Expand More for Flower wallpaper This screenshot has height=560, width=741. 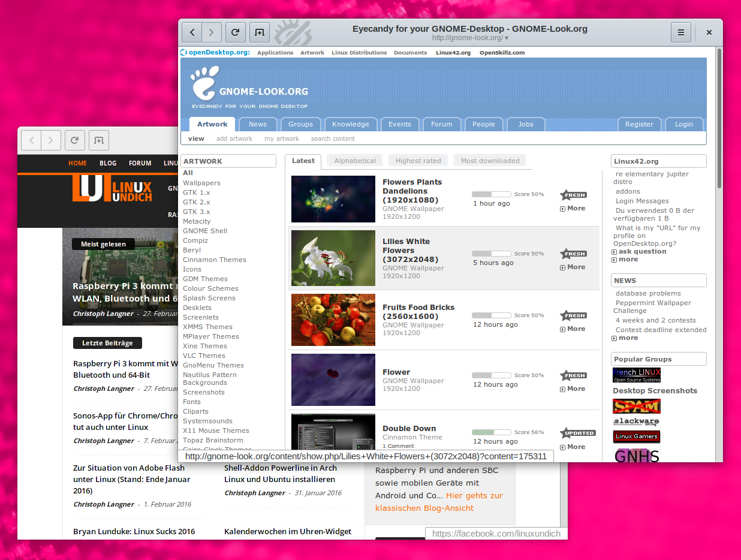coord(573,389)
